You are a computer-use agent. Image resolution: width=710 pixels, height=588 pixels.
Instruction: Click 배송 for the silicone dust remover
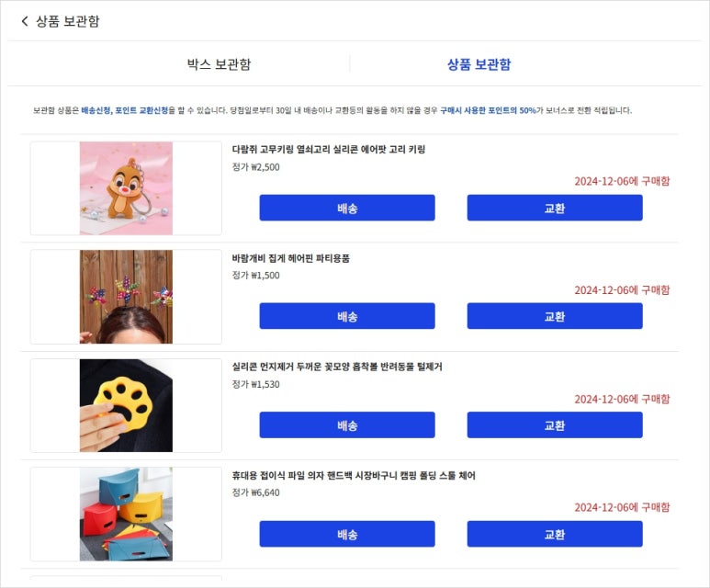(x=346, y=425)
